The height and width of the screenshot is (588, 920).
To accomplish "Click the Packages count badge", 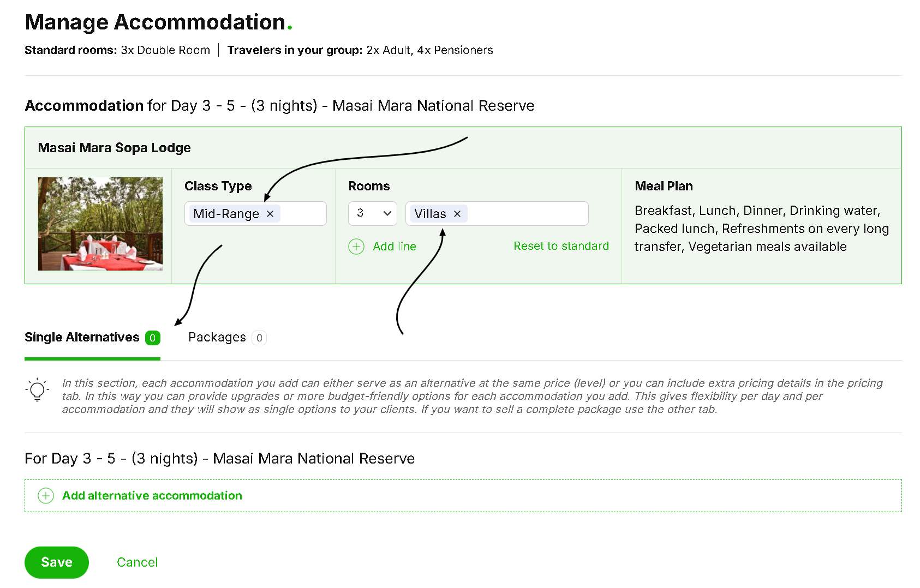I will pyautogui.click(x=259, y=338).
